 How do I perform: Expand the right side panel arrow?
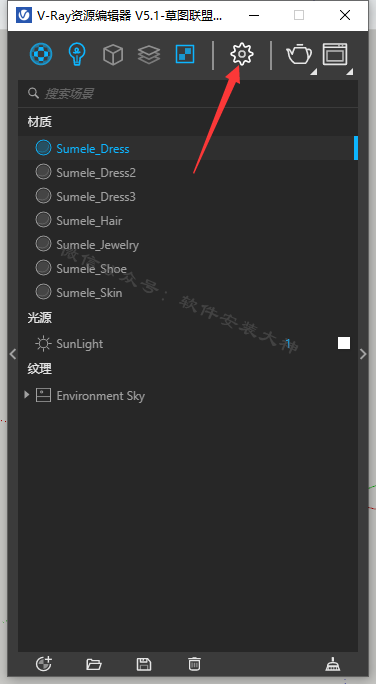pyautogui.click(x=363, y=354)
